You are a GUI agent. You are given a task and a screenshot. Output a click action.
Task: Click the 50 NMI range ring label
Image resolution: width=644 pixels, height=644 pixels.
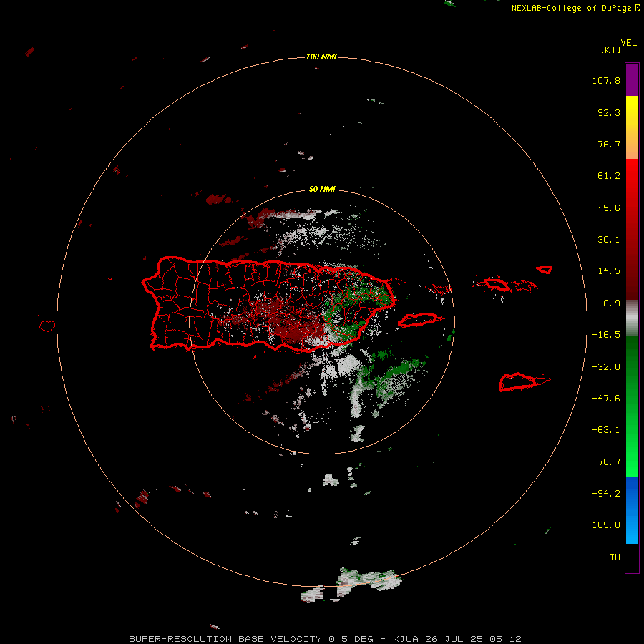coord(322,189)
